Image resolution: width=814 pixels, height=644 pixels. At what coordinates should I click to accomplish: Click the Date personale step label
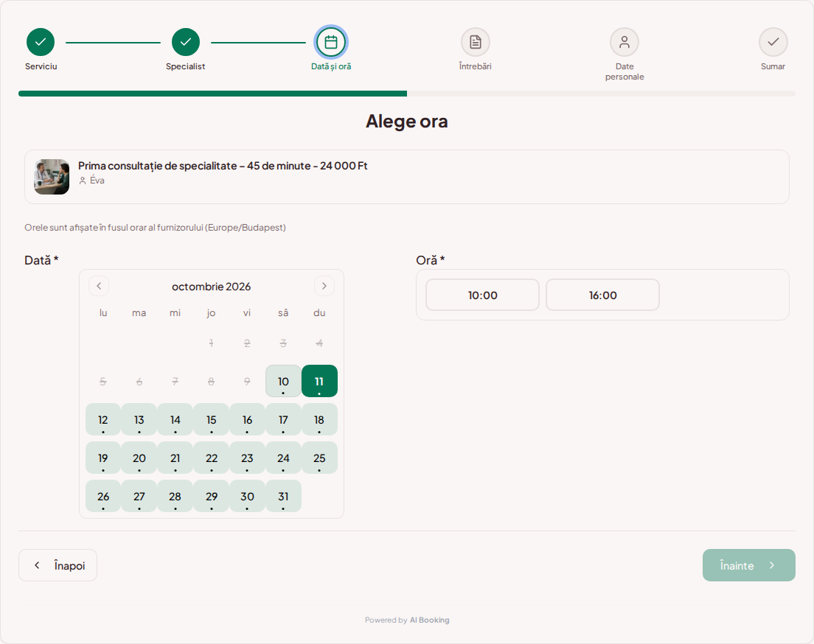625,71
